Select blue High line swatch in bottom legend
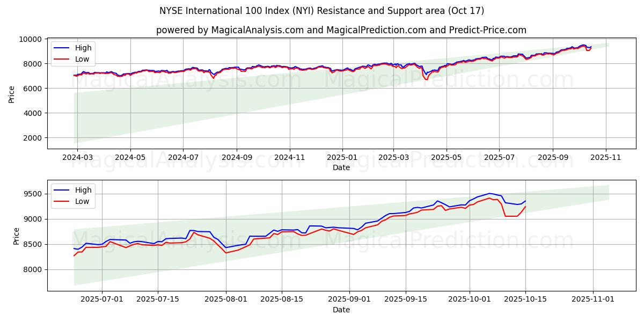Screen dimensions: 644x322 [x=62, y=190]
